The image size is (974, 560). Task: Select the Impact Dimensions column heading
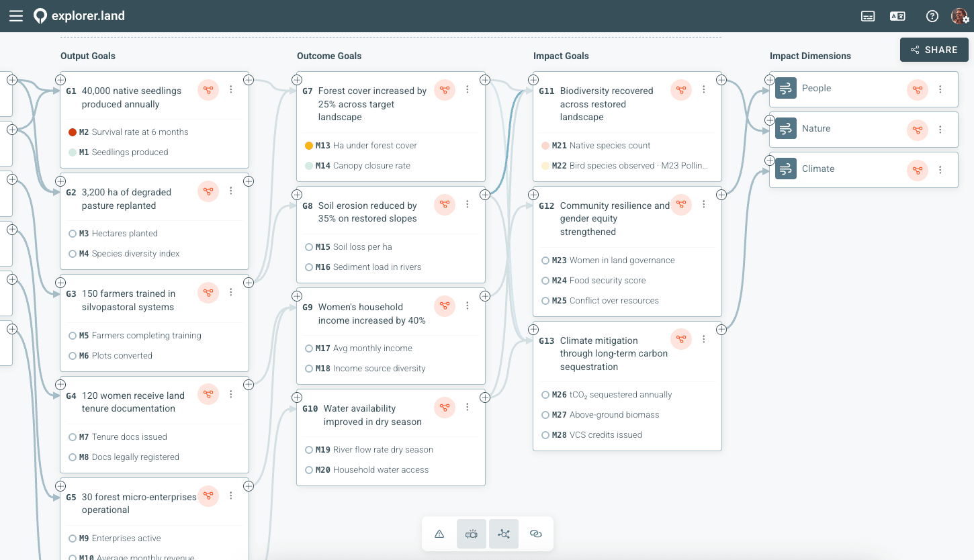(810, 56)
